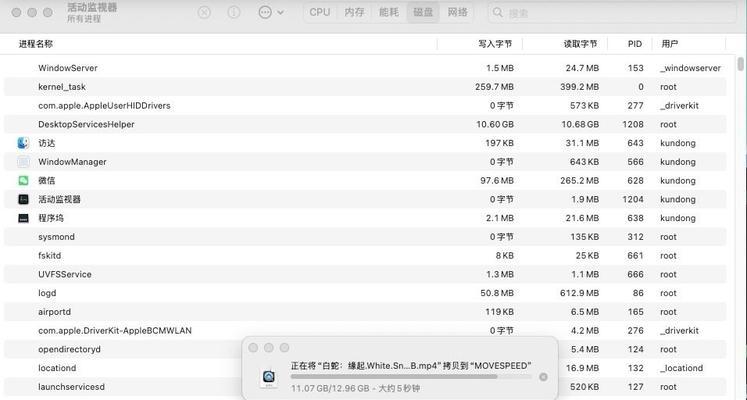The image size is (747, 400).
Task: Select com.apple.AppleUserHIDDrivers process
Action: (x=365, y=106)
